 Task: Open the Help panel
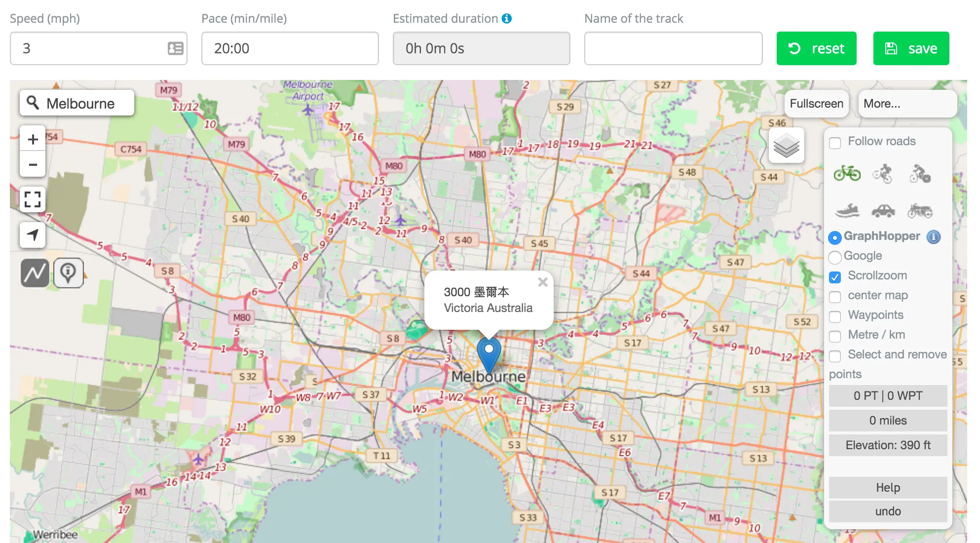[x=887, y=487]
